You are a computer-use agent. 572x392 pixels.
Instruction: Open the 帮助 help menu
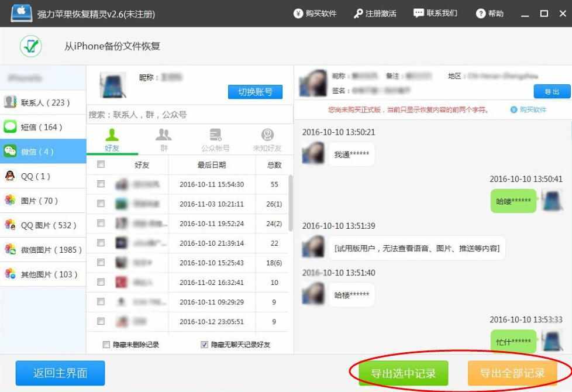(490, 13)
